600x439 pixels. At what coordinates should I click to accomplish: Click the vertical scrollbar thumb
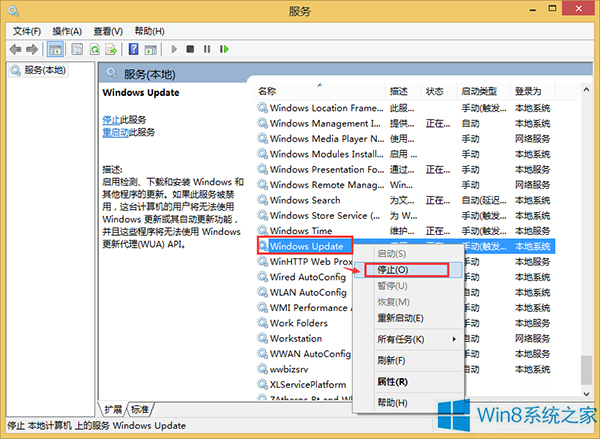click(586, 370)
